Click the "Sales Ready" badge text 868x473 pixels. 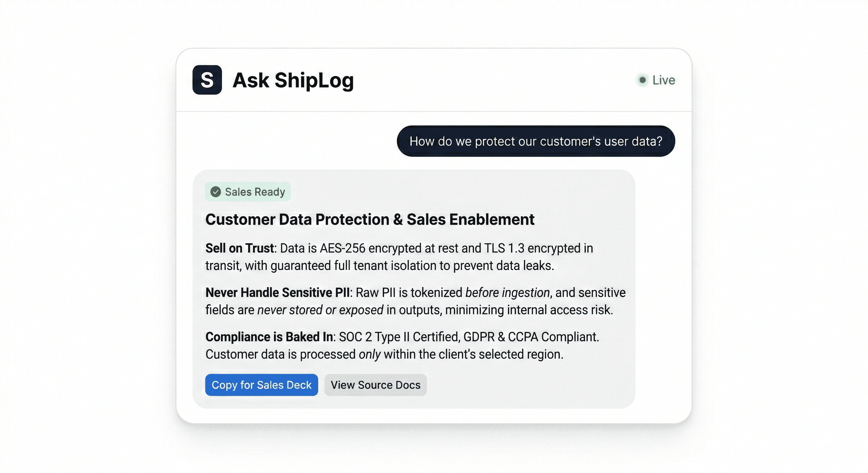[255, 192]
